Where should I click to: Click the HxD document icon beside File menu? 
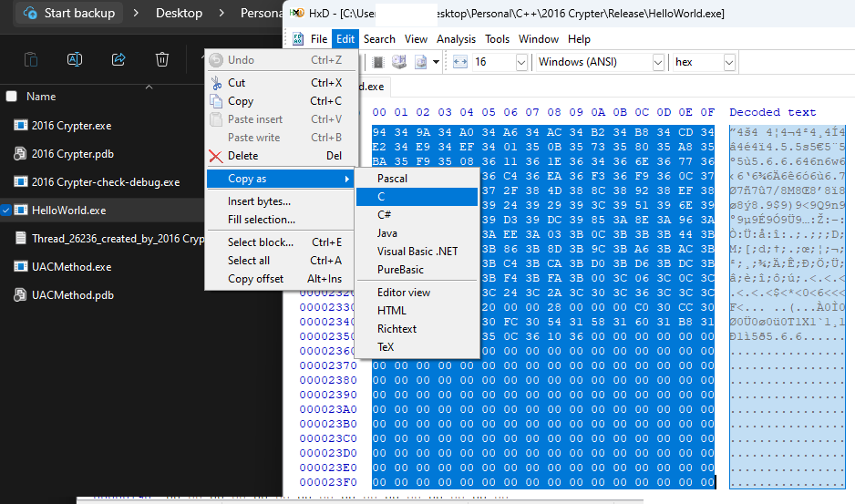click(298, 38)
